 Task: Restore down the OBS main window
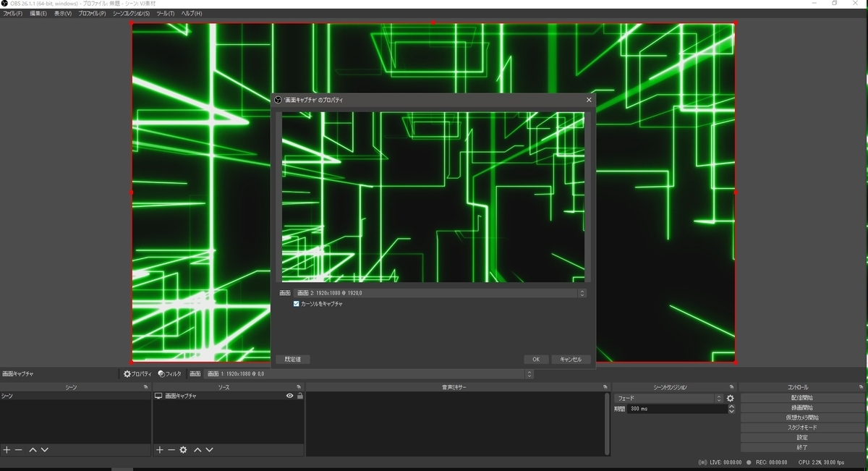coord(835,4)
